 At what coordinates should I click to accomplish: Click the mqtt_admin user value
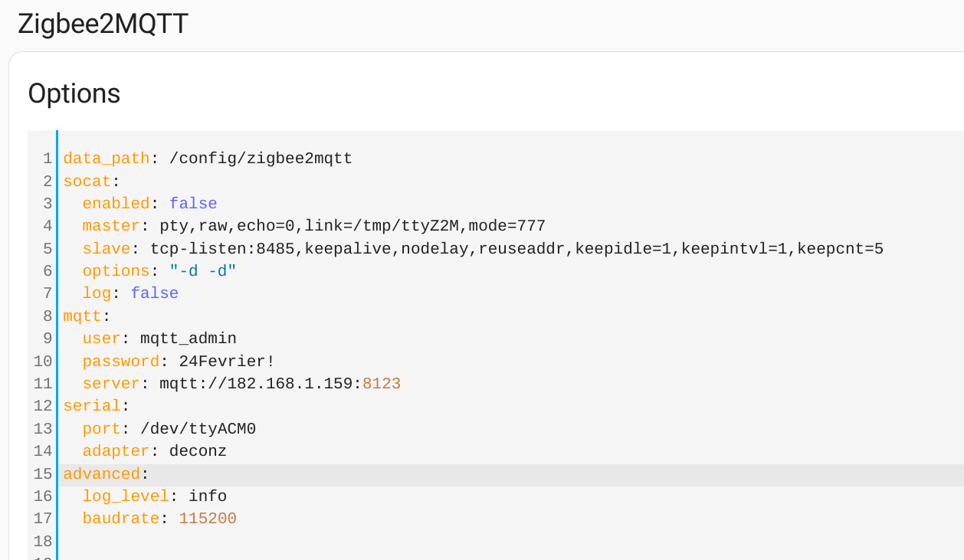pyautogui.click(x=189, y=339)
